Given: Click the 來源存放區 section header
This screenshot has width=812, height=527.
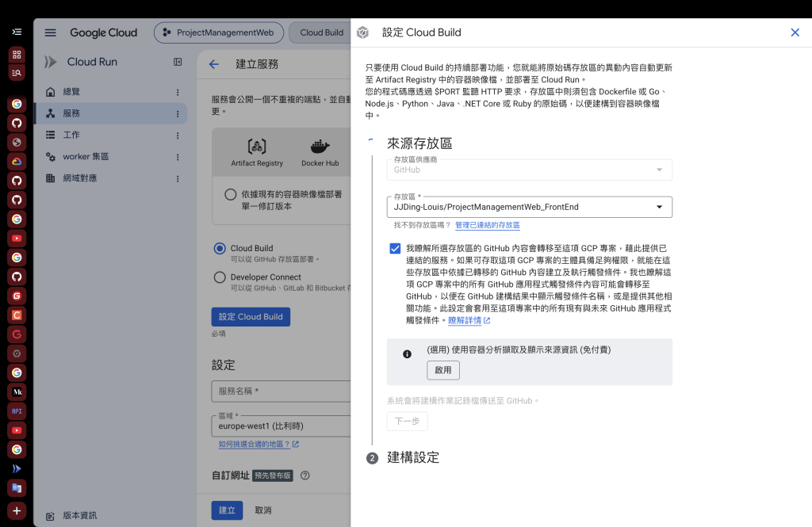Looking at the screenshot, I should click(x=419, y=143).
